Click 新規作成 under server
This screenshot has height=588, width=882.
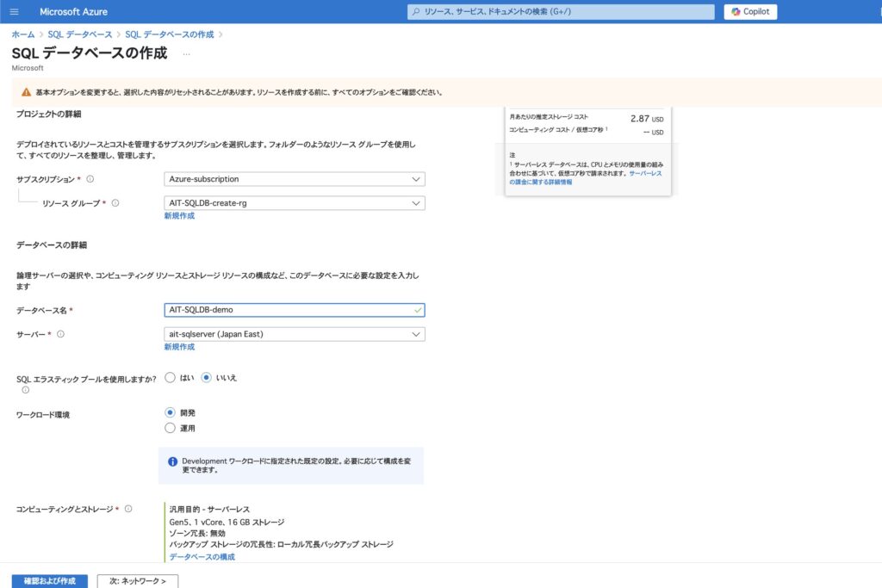pyautogui.click(x=179, y=347)
